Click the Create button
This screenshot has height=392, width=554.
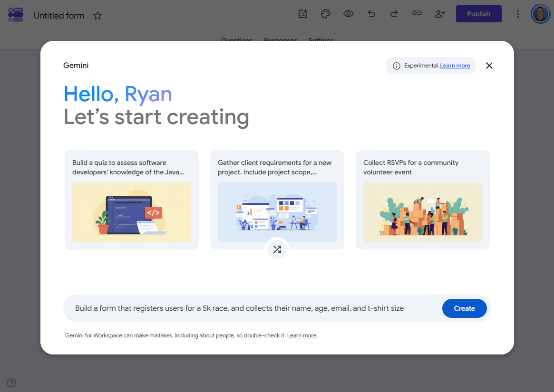tap(464, 308)
